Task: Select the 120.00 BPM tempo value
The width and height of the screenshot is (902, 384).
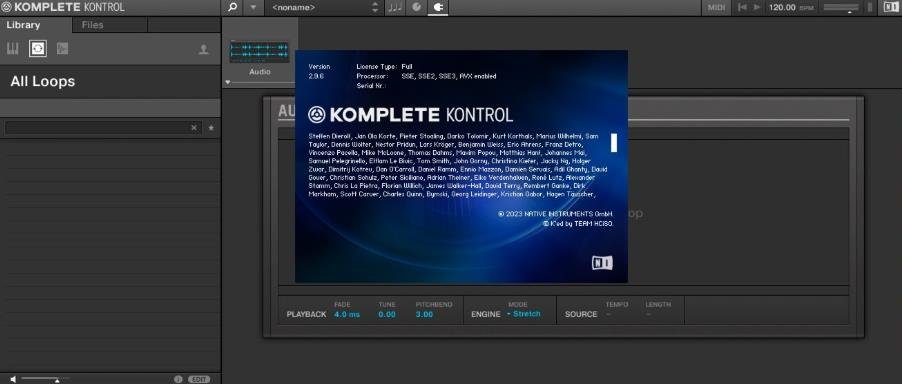Action: [782, 7]
